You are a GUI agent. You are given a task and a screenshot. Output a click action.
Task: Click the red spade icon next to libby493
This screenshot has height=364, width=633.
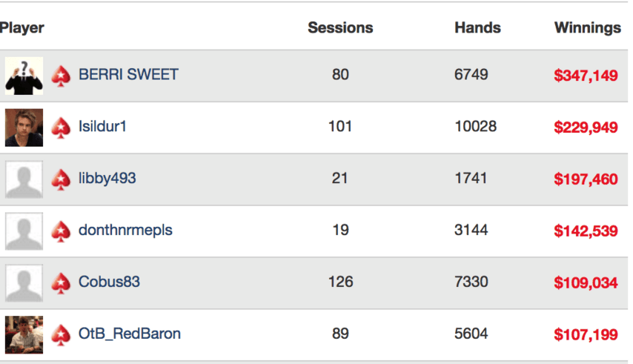pos(61,179)
